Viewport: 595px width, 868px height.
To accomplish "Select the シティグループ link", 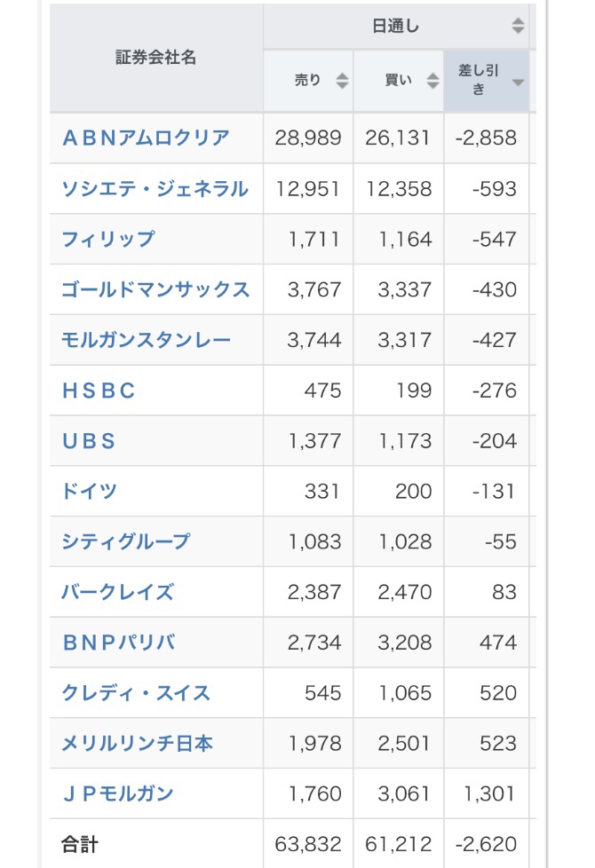I will click(126, 541).
